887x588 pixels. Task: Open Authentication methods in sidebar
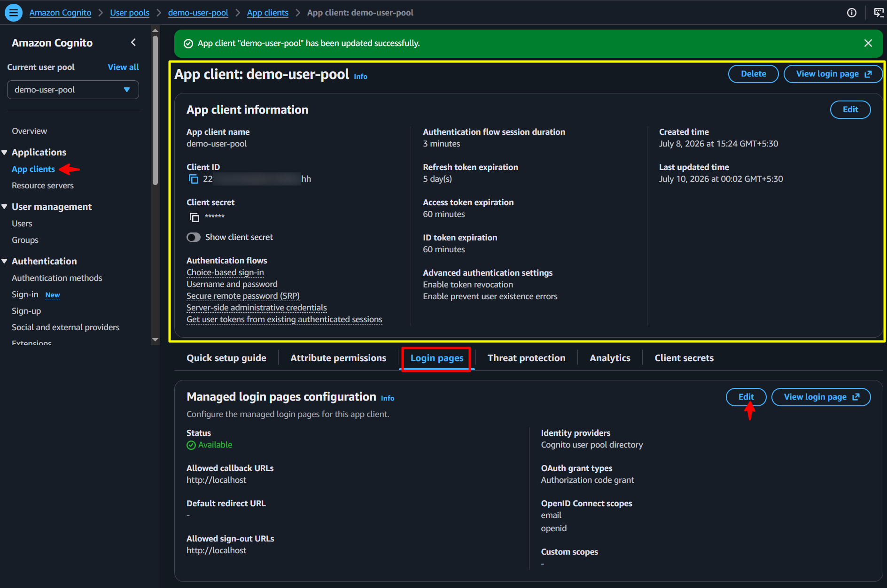[57, 278]
